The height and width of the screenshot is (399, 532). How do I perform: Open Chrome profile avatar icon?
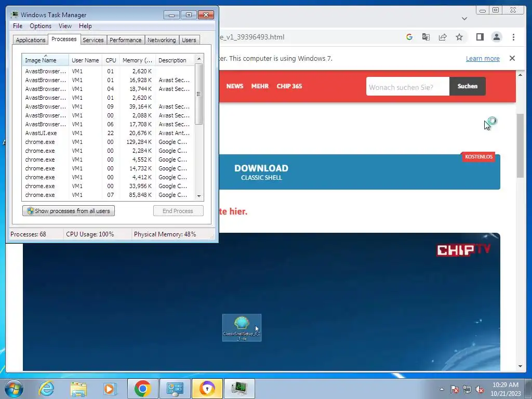(x=496, y=37)
